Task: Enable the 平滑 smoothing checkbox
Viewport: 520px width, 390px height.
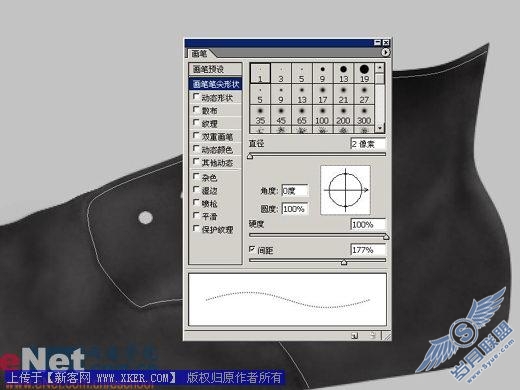Action: 196,215
